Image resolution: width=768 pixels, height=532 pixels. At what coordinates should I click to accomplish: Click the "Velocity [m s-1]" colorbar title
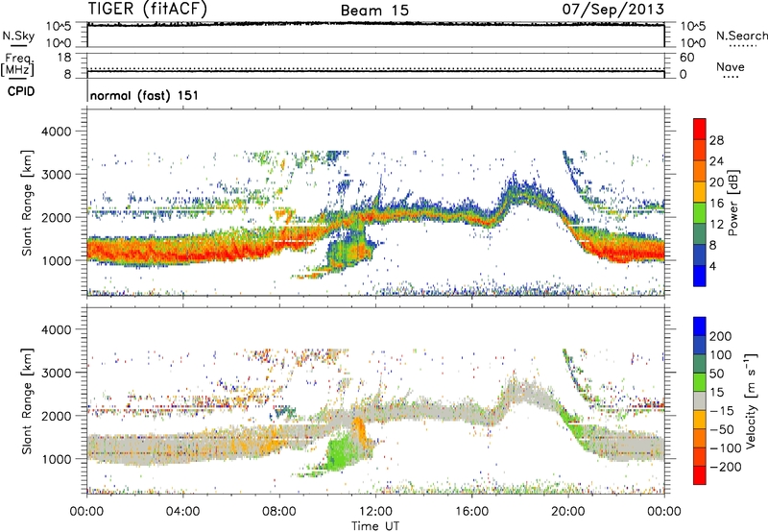pos(750,401)
